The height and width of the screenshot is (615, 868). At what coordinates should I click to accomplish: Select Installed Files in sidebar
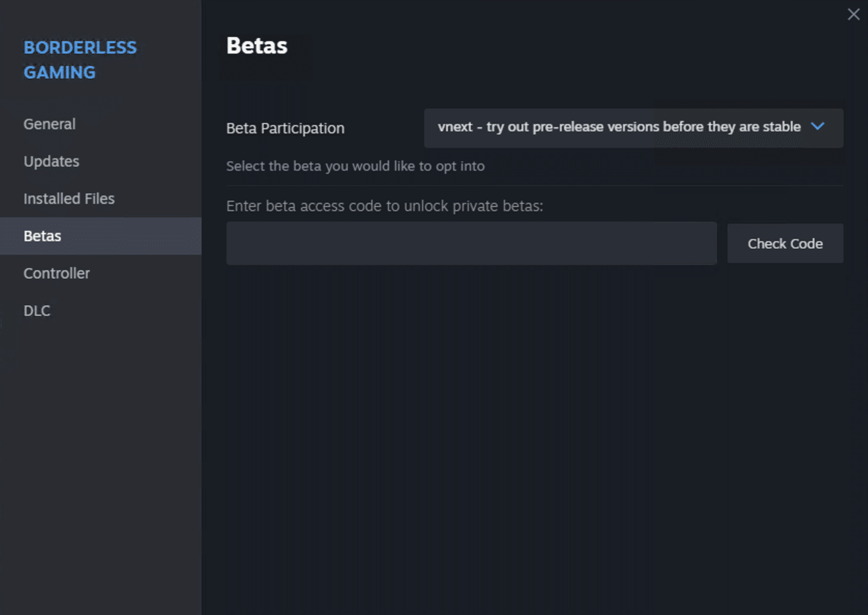pos(100,199)
